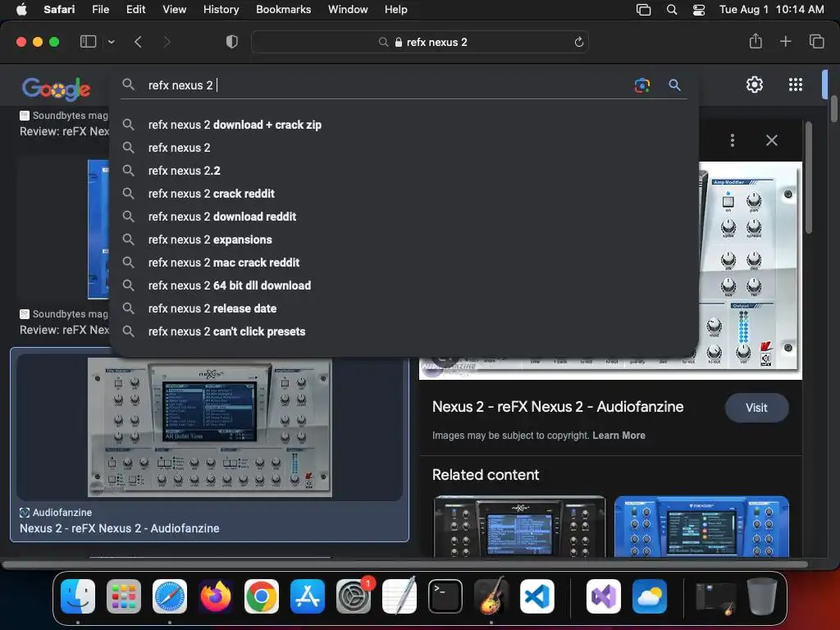The height and width of the screenshot is (630, 840).
Task: Open System Settings from the Dock
Action: (354, 596)
